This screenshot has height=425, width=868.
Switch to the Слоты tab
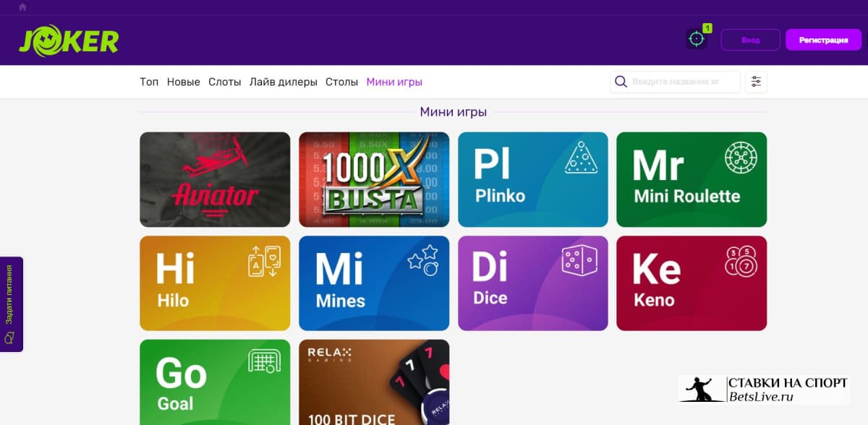tap(224, 82)
